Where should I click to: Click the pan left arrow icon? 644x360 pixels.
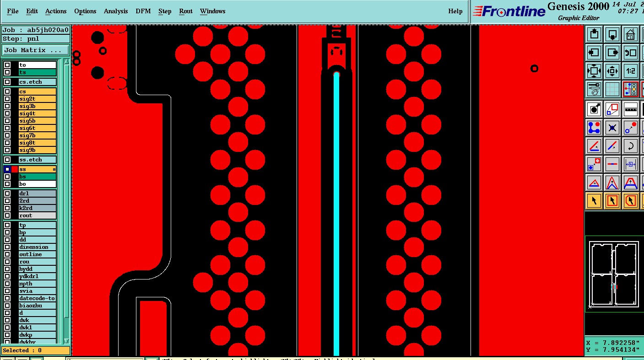594,53
